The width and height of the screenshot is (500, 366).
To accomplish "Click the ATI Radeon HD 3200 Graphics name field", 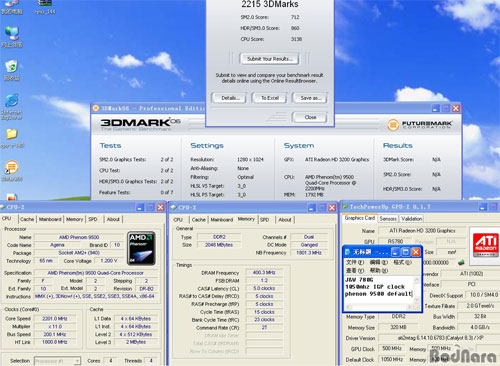I will click(x=422, y=231).
